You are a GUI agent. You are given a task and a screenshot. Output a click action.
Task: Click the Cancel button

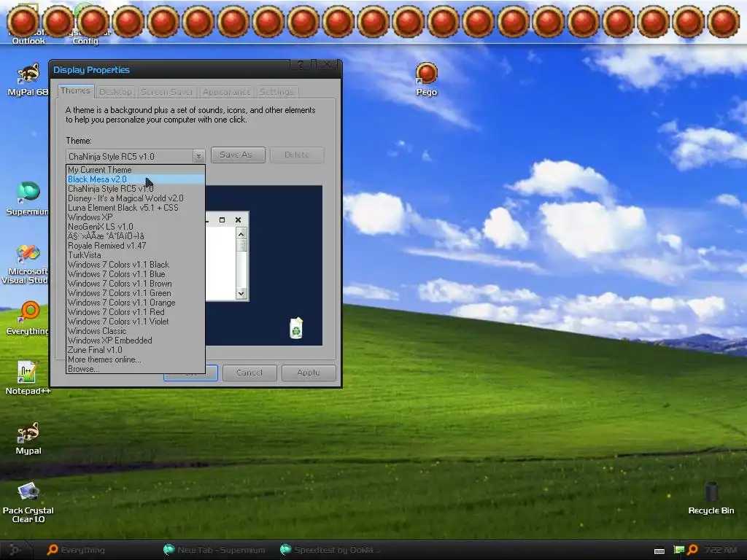[249, 373]
